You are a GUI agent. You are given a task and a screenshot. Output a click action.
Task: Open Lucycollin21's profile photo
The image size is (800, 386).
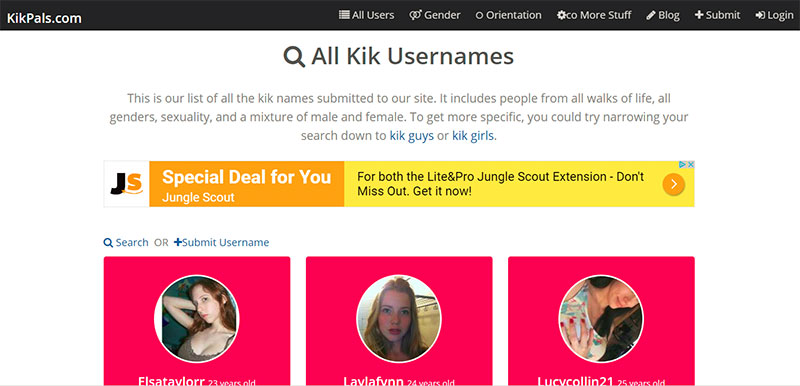601,319
